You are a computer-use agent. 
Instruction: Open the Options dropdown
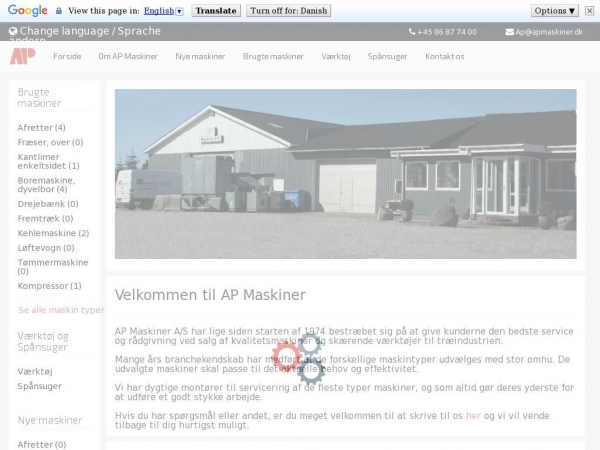tap(554, 11)
